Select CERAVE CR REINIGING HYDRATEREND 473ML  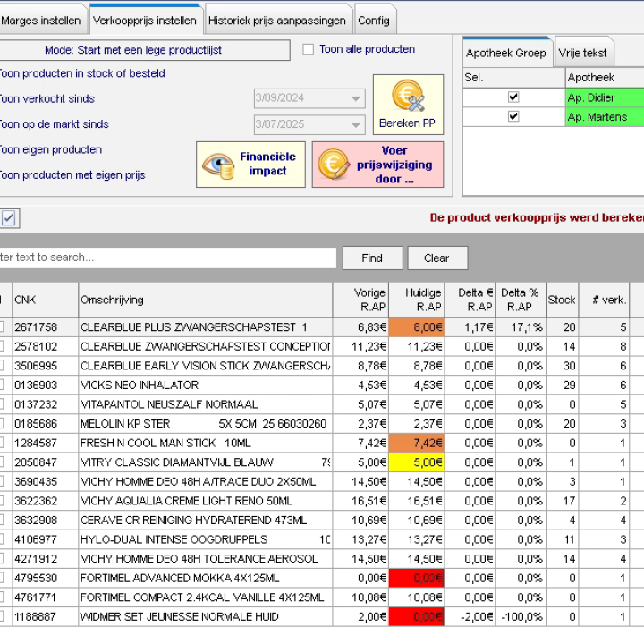click(x=206, y=520)
